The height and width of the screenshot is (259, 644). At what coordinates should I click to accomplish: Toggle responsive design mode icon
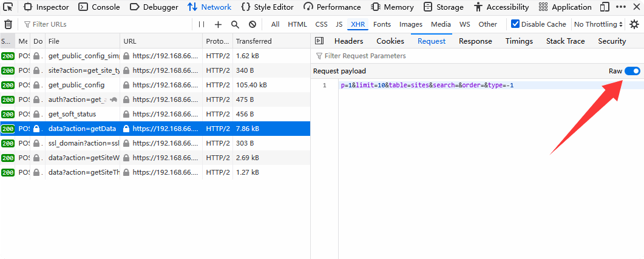[x=605, y=7]
